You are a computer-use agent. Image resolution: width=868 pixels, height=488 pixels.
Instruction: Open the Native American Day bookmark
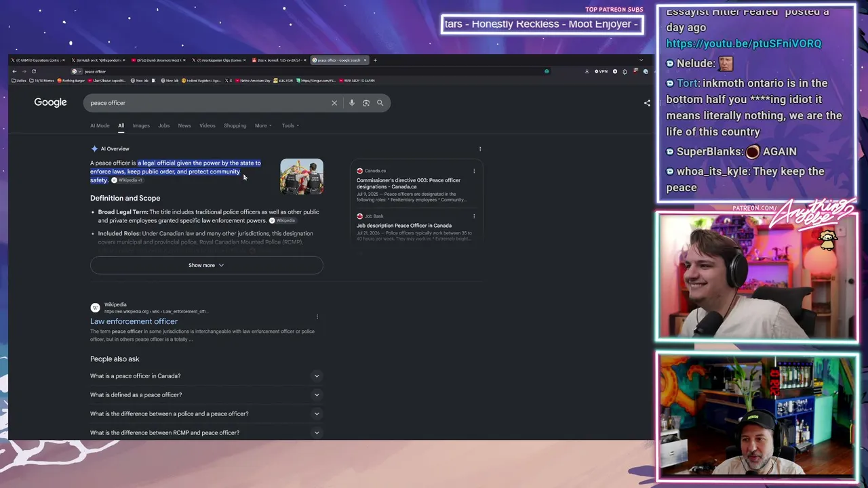pyautogui.click(x=254, y=81)
